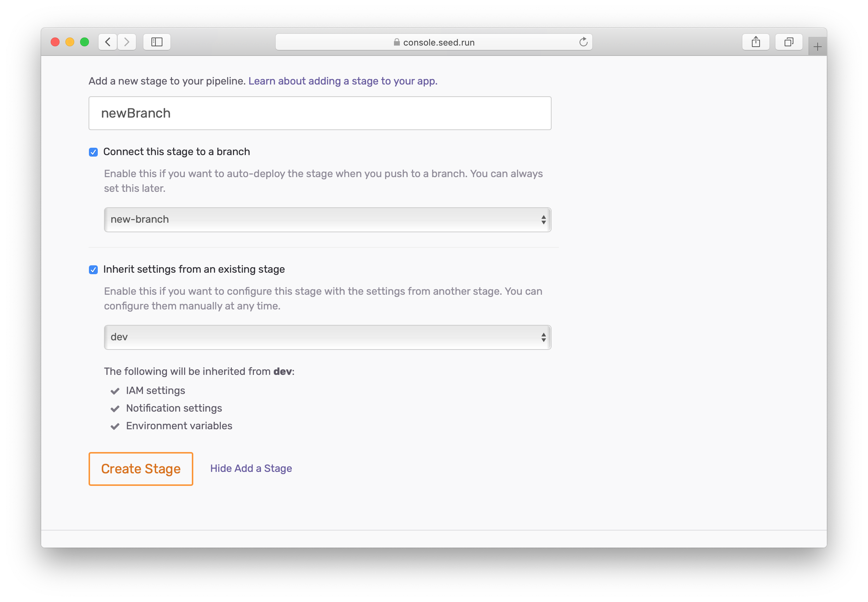This screenshot has width=868, height=602.
Task: Click the browser forward arrow
Action: click(x=127, y=42)
